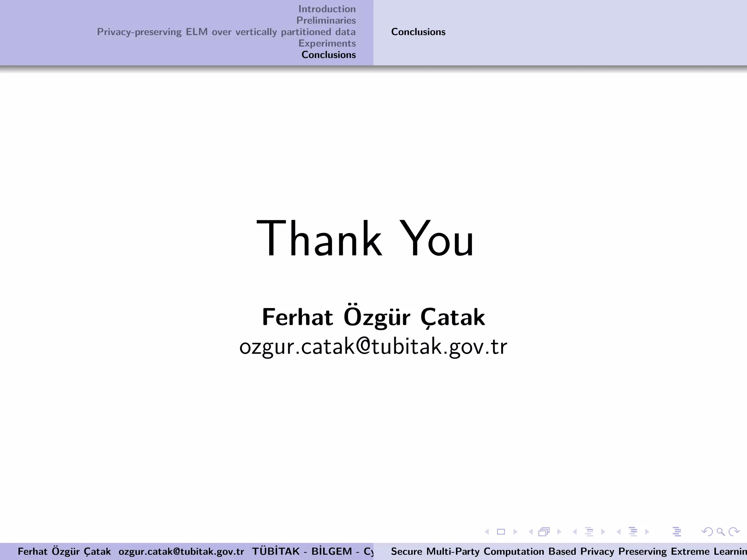The image size is (747, 560).
Task: Go to next subsection arrow
Action: point(603,532)
